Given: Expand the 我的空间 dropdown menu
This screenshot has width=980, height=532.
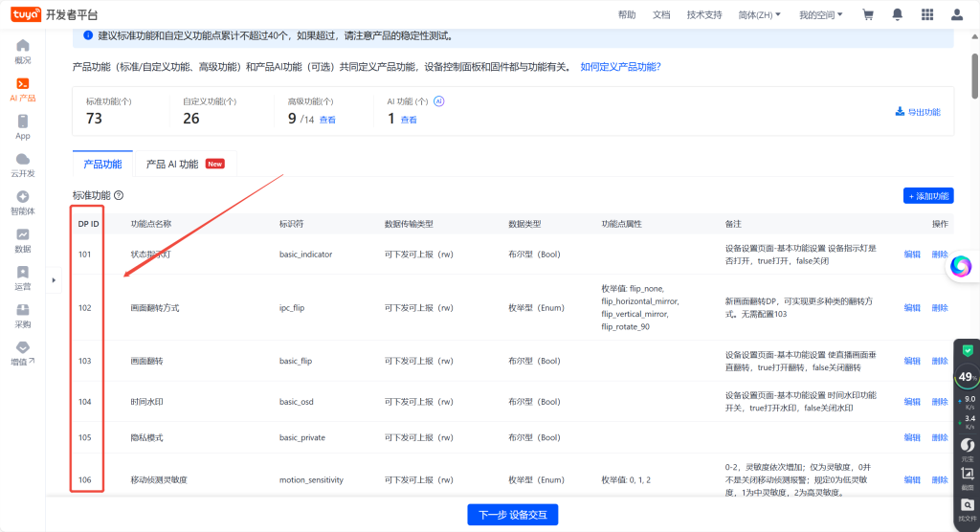Looking at the screenshot, I should point(820,14).
